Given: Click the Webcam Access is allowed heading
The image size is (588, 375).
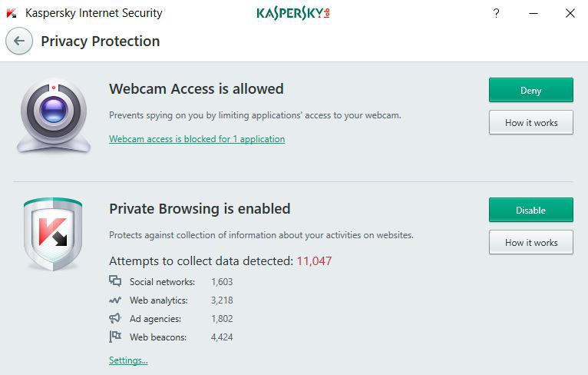Looking at the screenshot, I should pyautogui.click(x=197, y=88).
